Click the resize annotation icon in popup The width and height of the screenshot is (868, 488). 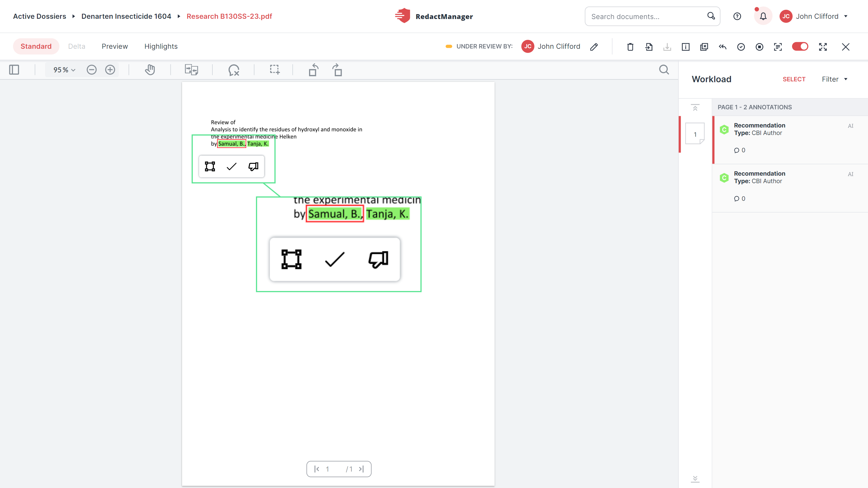click(210, 166)
